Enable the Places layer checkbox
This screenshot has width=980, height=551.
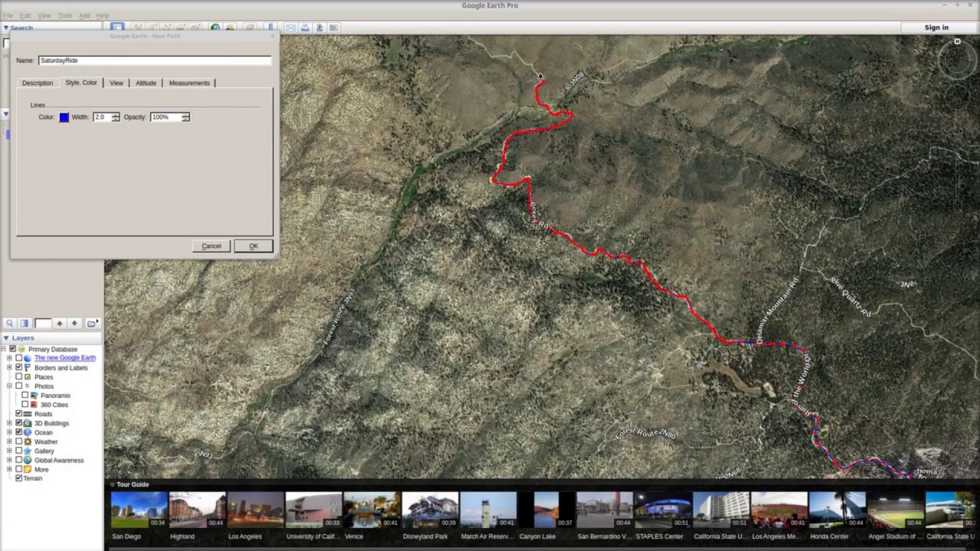pos(18,377)
